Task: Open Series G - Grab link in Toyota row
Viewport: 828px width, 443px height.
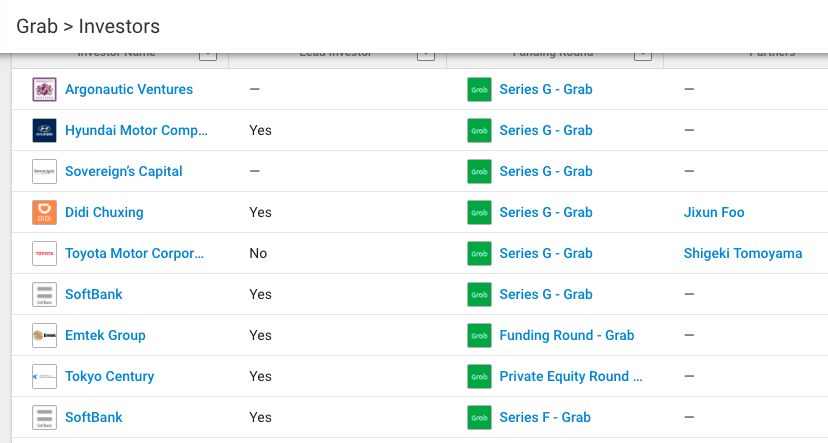Action: pos(546,253)
